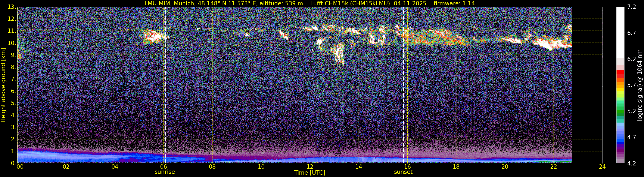Viewport: 644px width, 177px height.
Task: Click the white dashed sunrise marker line
Action: pyautogui.click(x=165, y=85)
